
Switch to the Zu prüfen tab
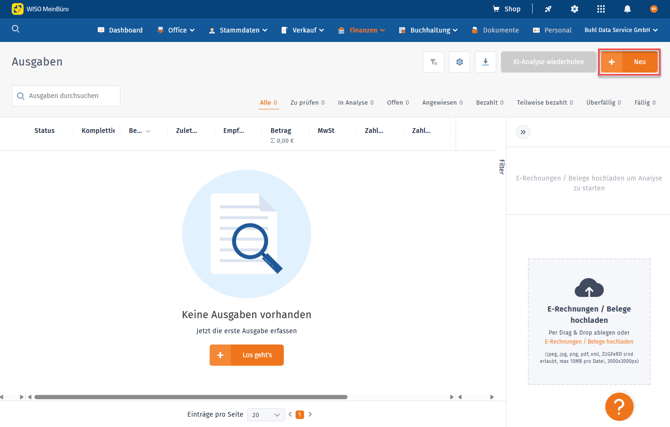(307, 103)
